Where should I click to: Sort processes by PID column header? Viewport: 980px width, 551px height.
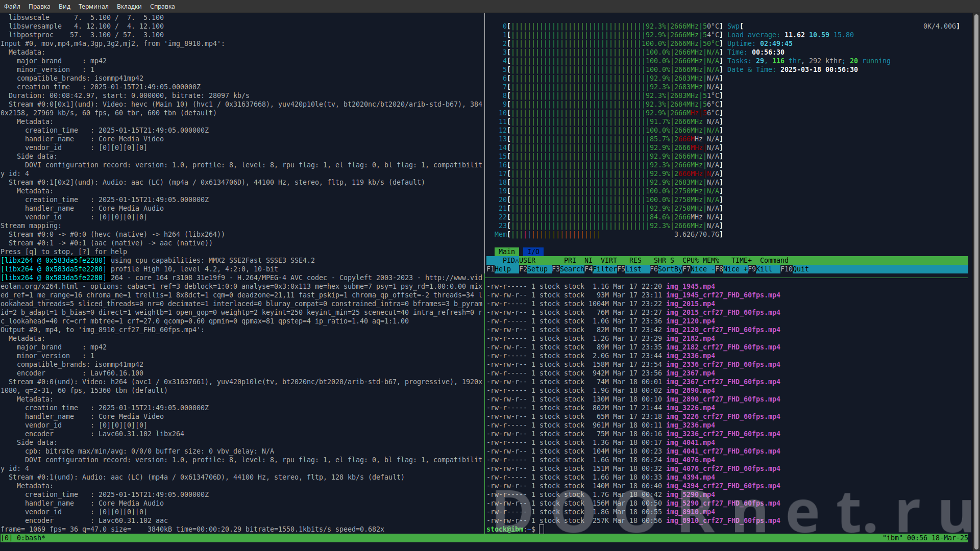click(x=508, y=260)
